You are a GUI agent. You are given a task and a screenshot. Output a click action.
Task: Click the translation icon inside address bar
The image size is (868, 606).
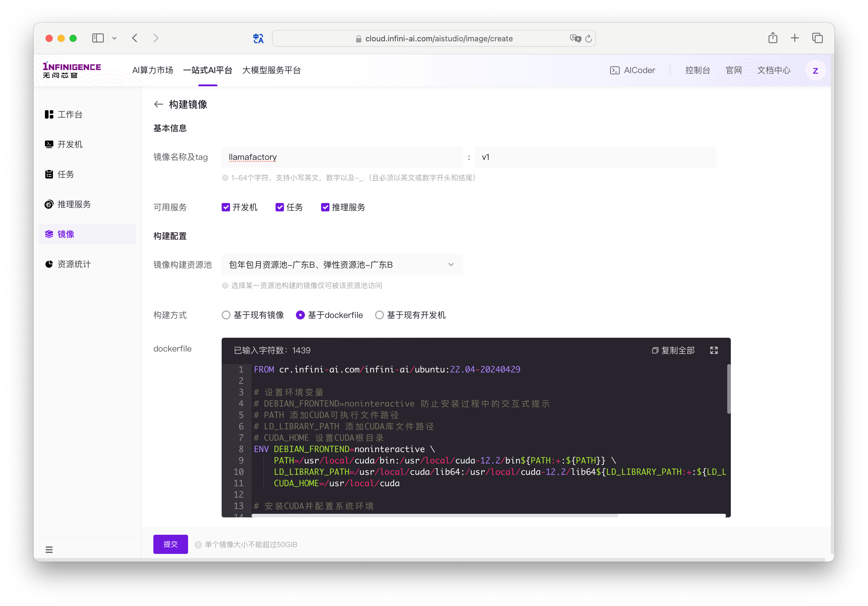point(575,39)
